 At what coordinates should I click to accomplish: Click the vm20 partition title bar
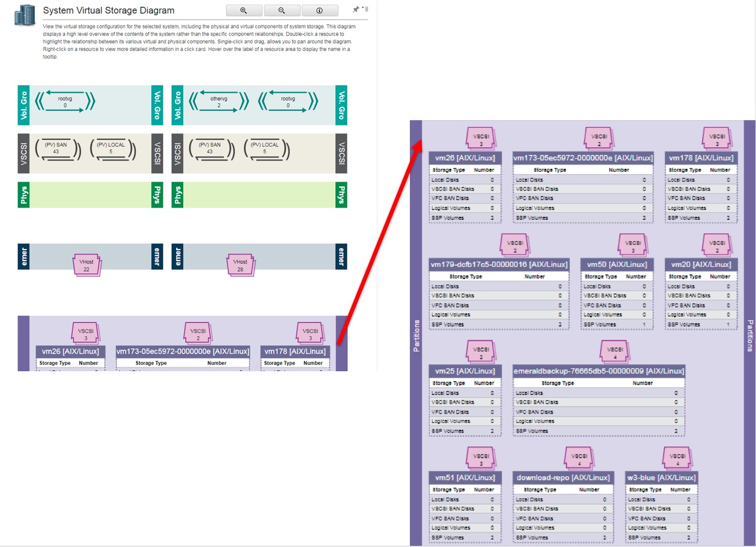tap(701, 265)
